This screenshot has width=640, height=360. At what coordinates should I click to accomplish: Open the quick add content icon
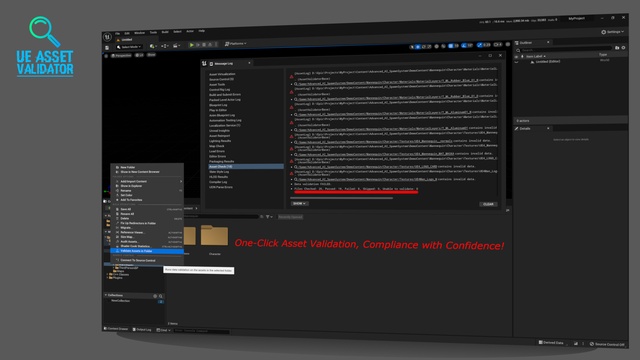153,46
